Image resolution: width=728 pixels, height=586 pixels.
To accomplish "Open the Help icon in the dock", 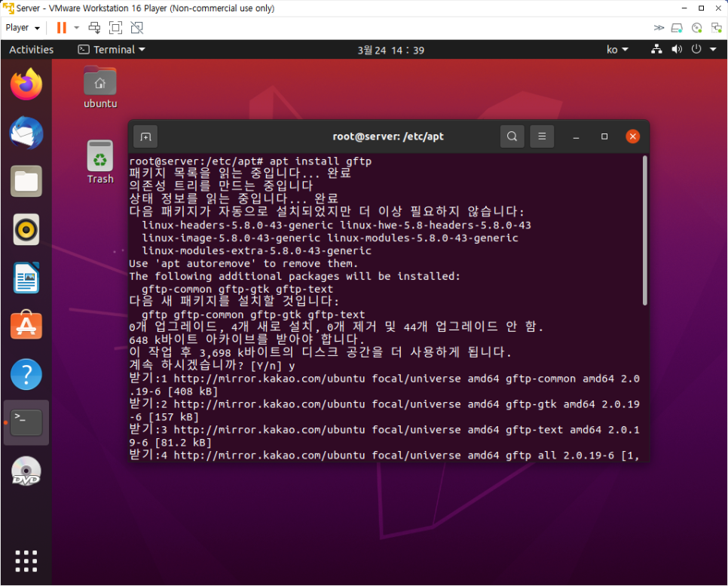I will (x=26, y=374).
